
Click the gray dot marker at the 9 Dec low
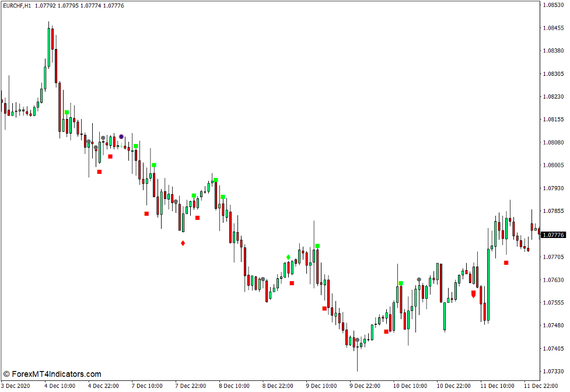(x=357, y=339)
